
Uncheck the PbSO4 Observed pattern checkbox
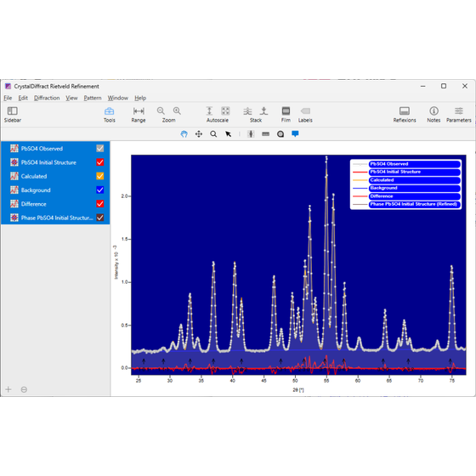point(100,149)
